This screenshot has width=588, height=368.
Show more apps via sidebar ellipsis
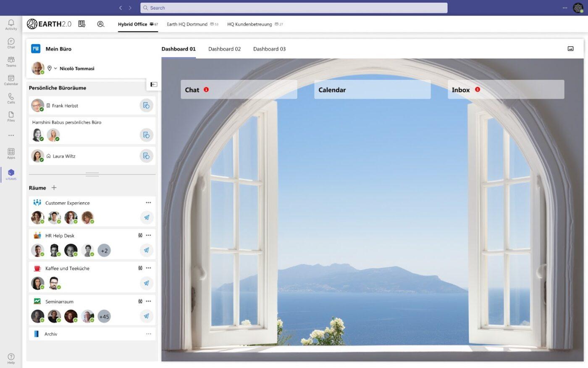click(11, 135)
